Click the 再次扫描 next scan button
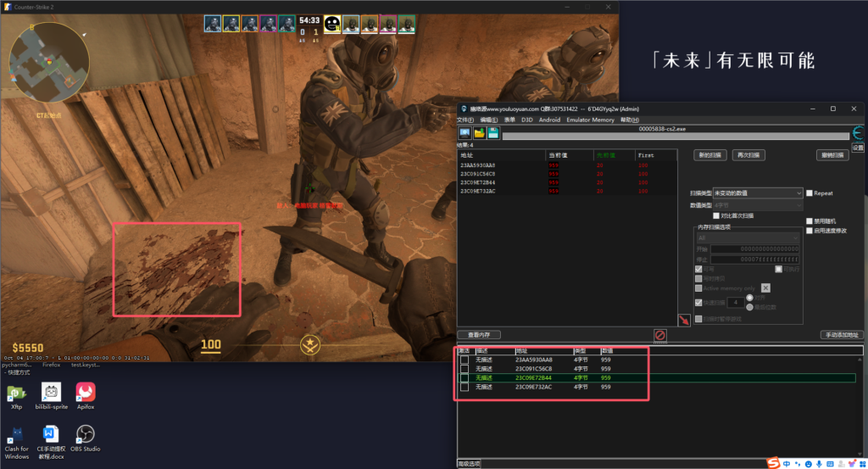Image resolution: width=868 pixels, height=469 pixels. click(748, 155)
